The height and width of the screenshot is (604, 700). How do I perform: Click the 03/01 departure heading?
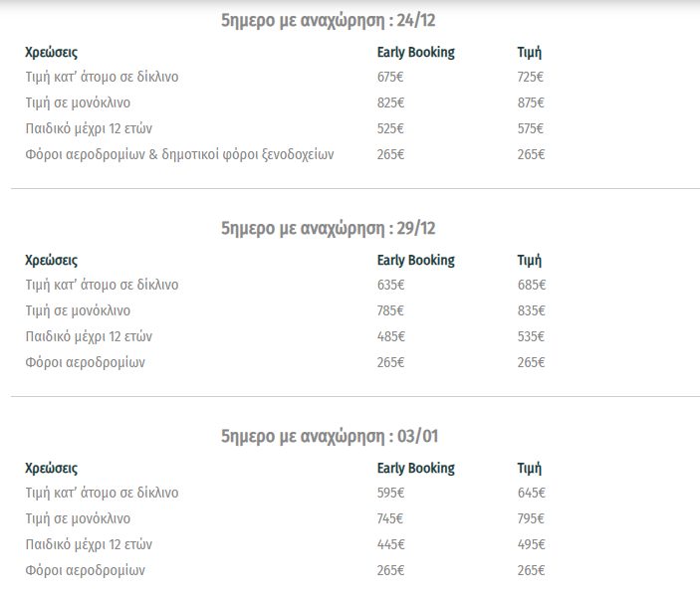[328, 437]
